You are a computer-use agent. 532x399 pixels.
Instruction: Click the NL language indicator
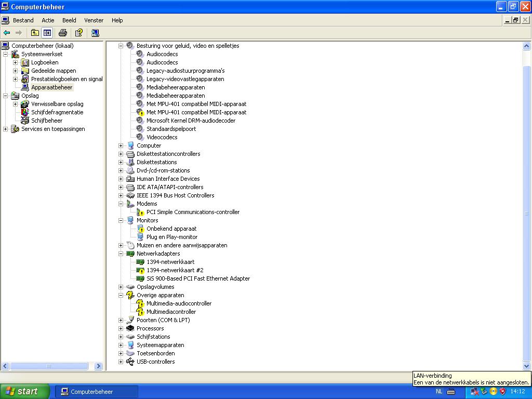439,392
